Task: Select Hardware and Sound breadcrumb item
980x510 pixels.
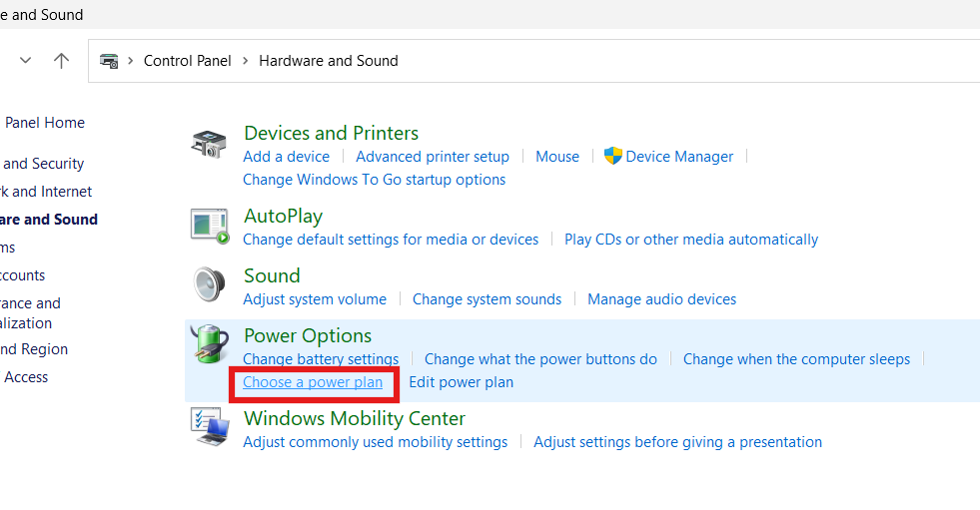Action: (x=328, y=61)
